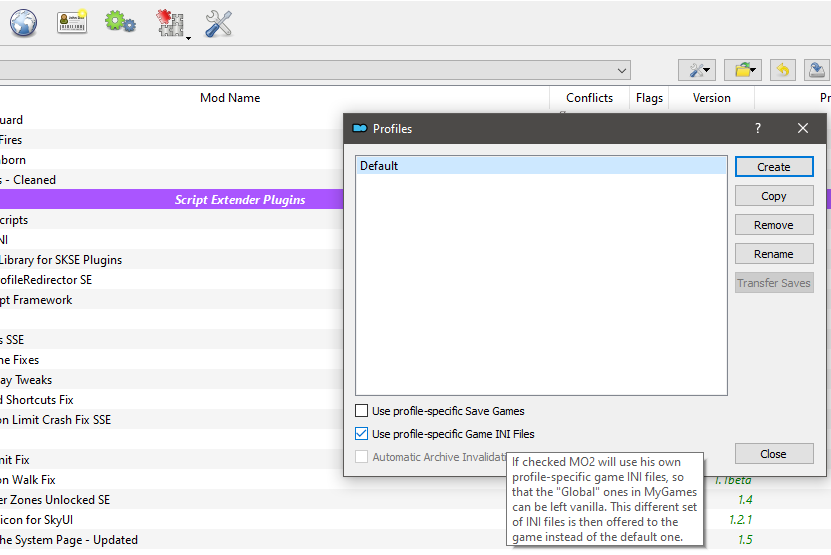
Task: Toggle Automatic Archive Invalidation checkbox
Action: click(361, 457)
